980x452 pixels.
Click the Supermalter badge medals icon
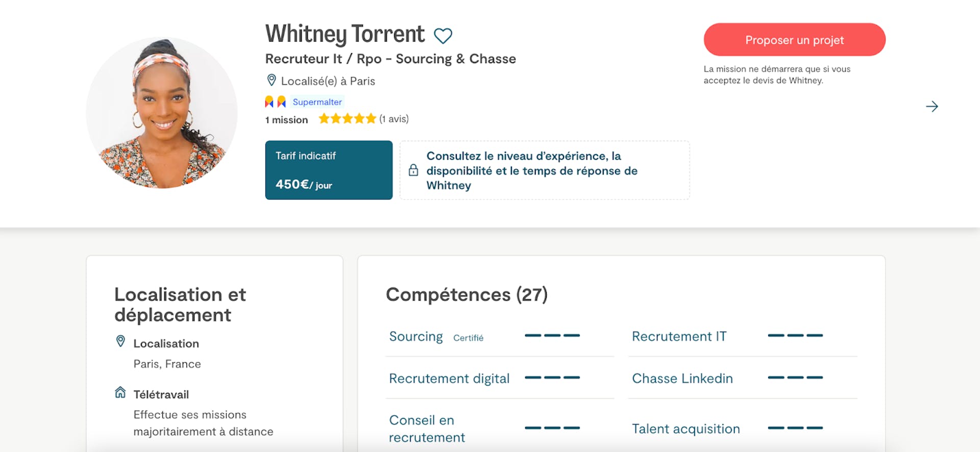point(275,102)
